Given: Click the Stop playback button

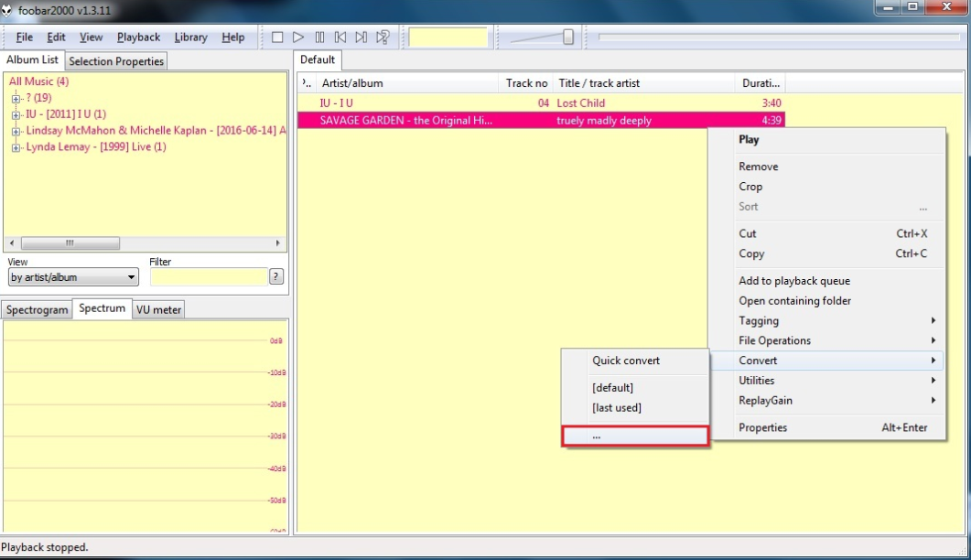Looking at the screenshot, I should [x=277, y=38].
